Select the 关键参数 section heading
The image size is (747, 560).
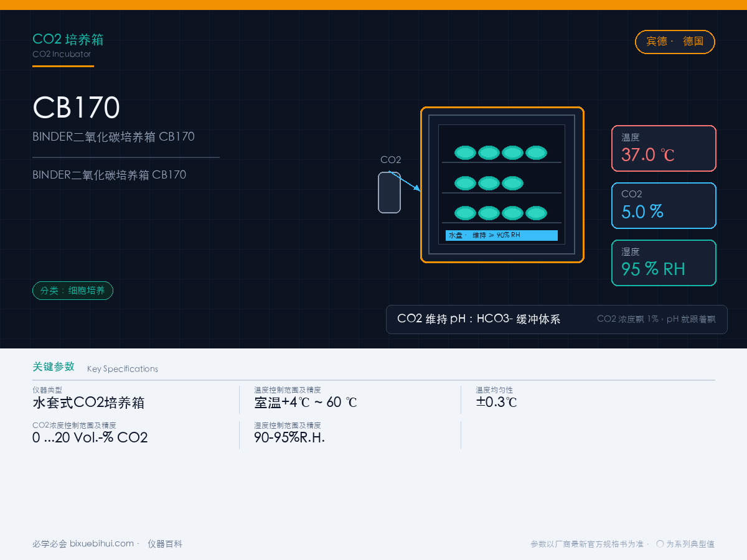(x=54, y=366)
